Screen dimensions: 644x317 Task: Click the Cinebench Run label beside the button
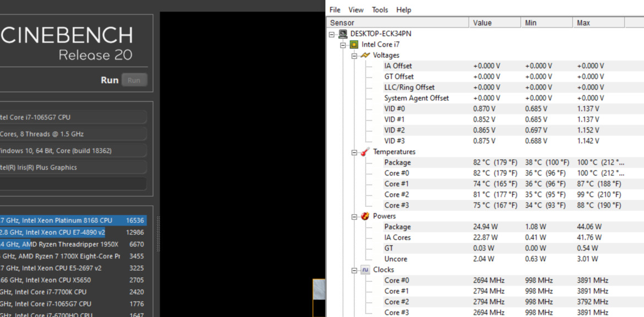[x=110, y=80]
